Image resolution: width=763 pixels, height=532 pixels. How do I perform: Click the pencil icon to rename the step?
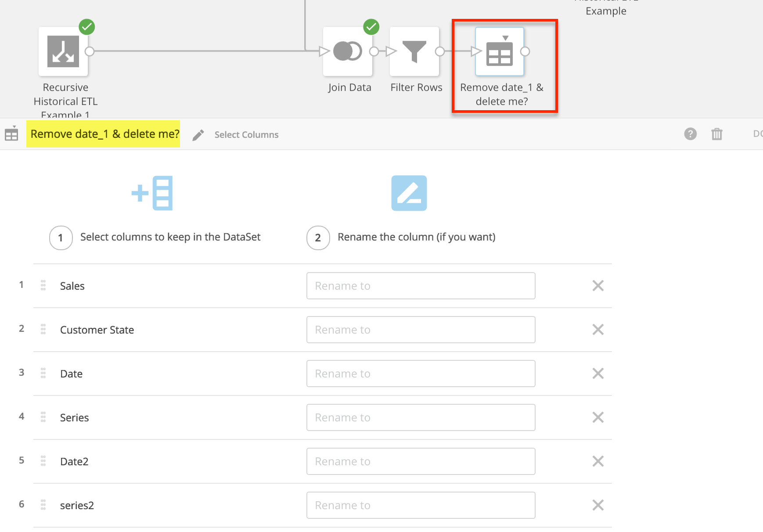pos(198,134)
